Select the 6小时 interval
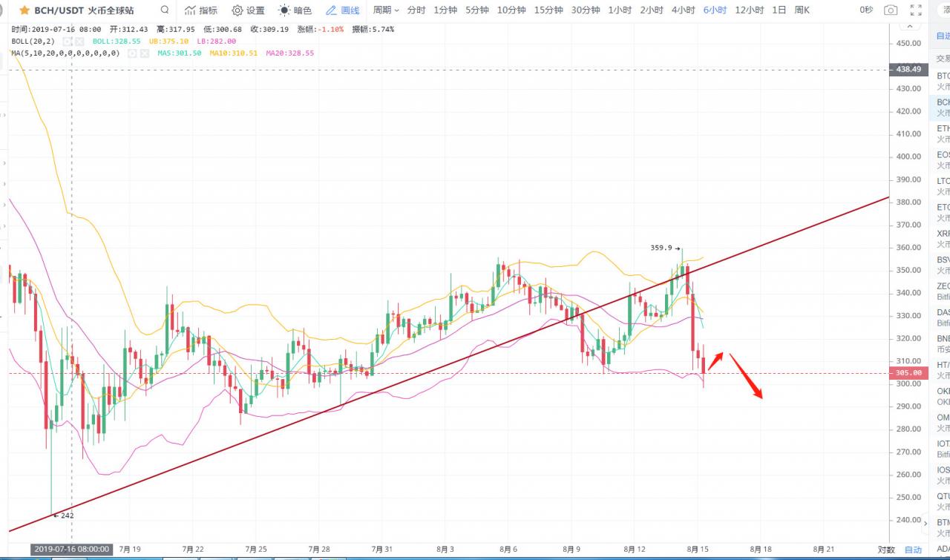 click(x=715, y=10)
